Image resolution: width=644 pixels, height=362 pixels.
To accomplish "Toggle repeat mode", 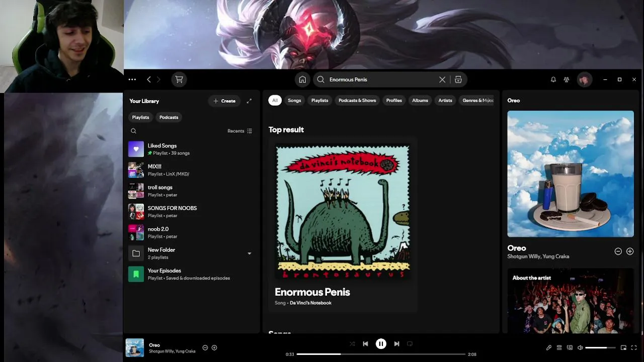I will 410,344.
